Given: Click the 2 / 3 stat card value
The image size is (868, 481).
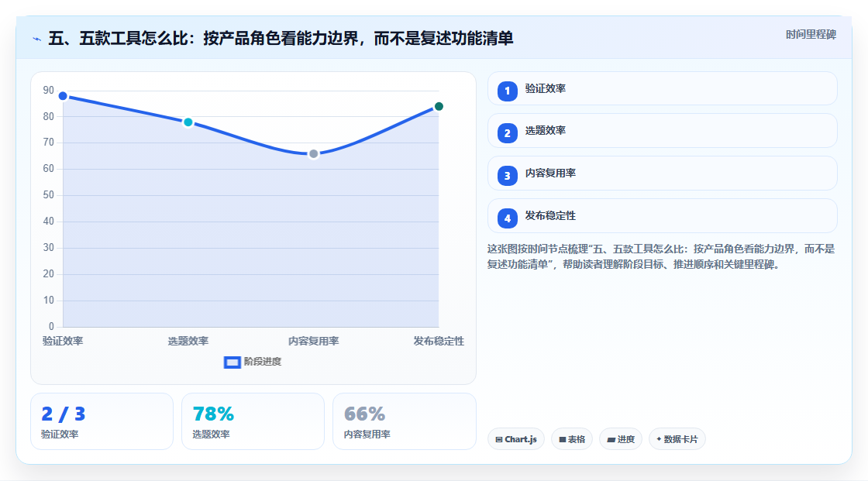Looking at the screenshot, I should coord(63,414).
